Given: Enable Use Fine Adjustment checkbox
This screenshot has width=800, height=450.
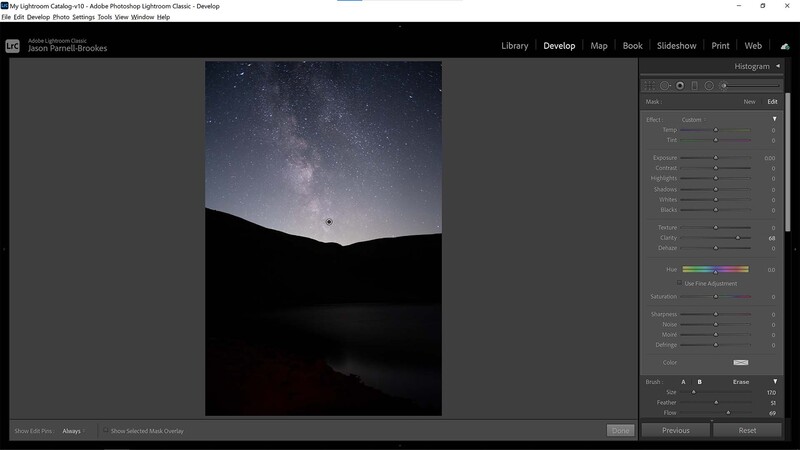Looking at the screenshot, I should click(679, 283).
